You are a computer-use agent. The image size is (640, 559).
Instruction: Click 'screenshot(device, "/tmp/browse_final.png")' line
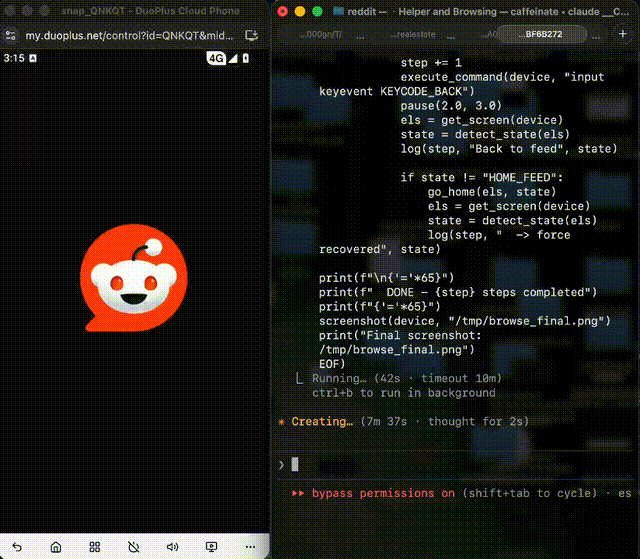[464, 321]
